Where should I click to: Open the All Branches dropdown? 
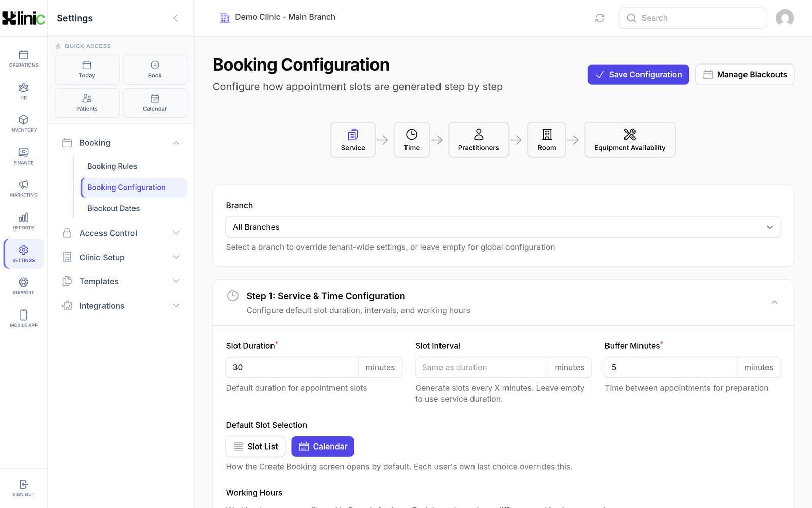[503, 227]
